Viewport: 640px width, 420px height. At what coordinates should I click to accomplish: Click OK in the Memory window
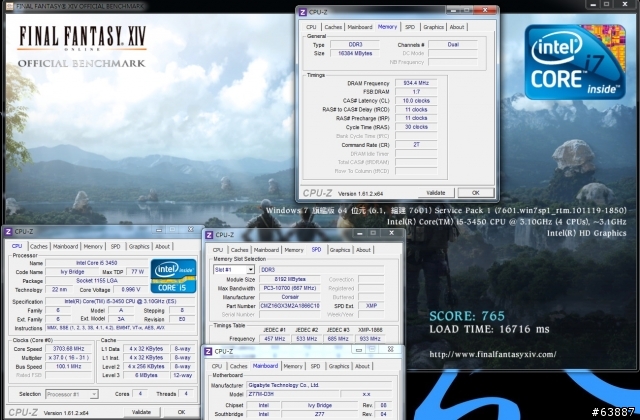pos(476,193)
